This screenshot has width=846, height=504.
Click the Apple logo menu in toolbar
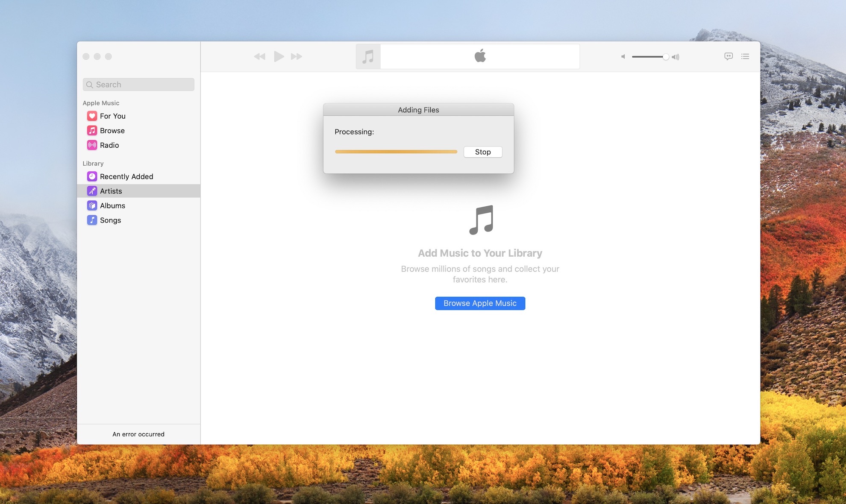click(x=479, y=56)
